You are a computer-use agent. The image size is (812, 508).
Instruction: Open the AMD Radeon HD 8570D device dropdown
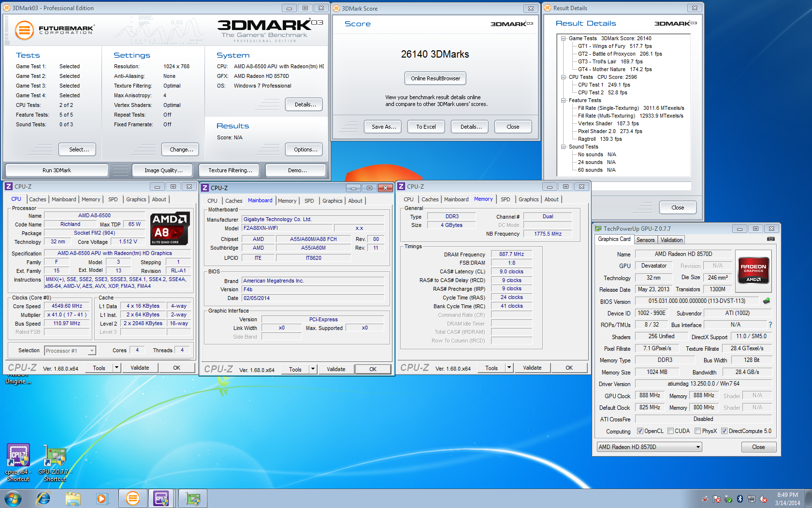(x=649, y=447)
